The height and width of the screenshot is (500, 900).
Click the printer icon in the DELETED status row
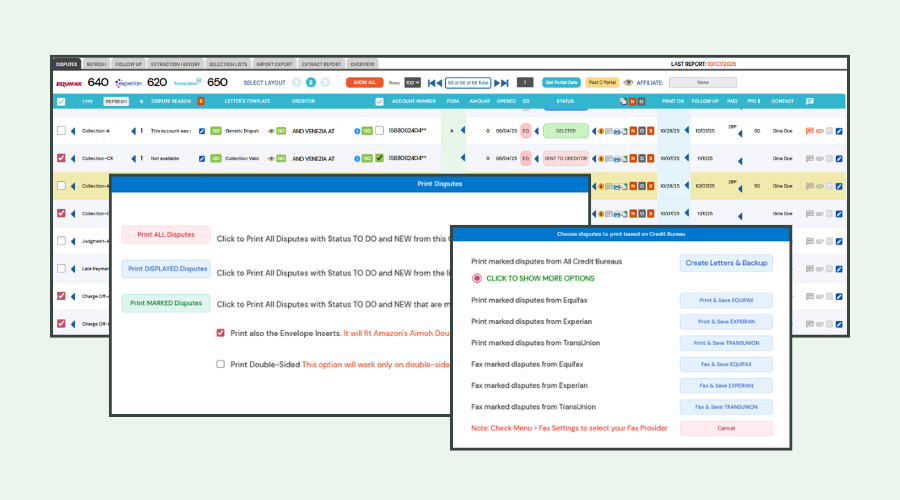point(616,131)
